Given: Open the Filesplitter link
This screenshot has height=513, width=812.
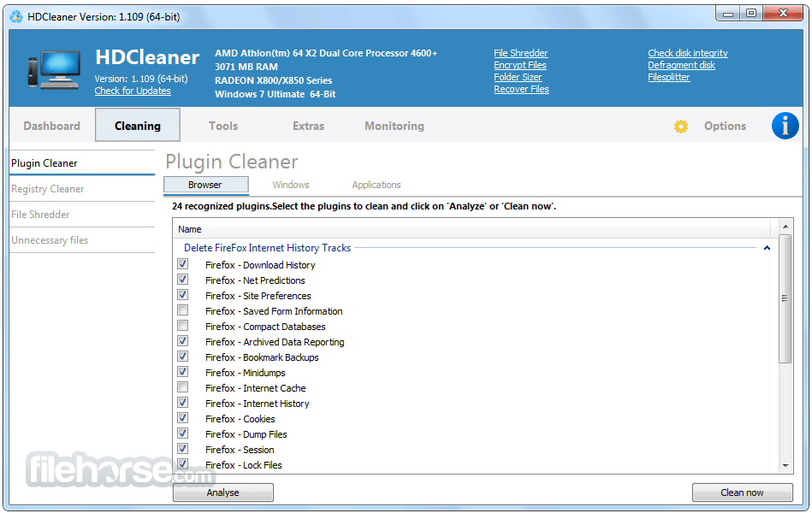Looking at the screenshot, I should [669, 77].
